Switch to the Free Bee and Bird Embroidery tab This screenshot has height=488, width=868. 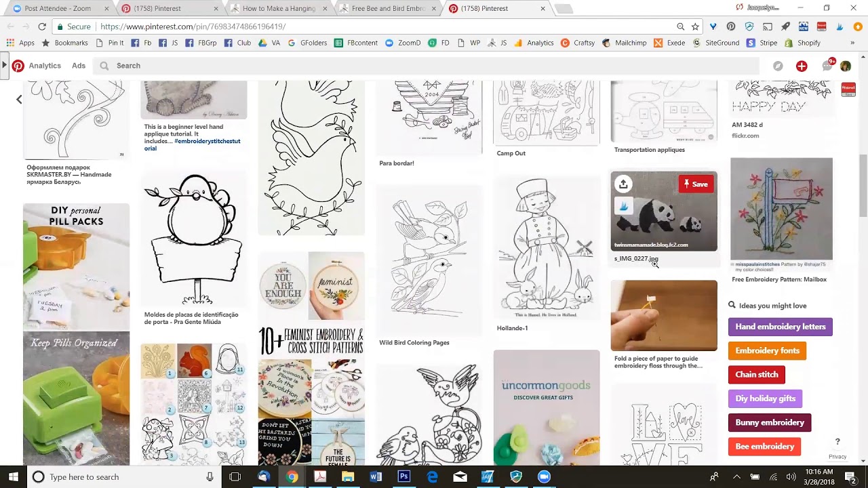click(x=387, y=9)
